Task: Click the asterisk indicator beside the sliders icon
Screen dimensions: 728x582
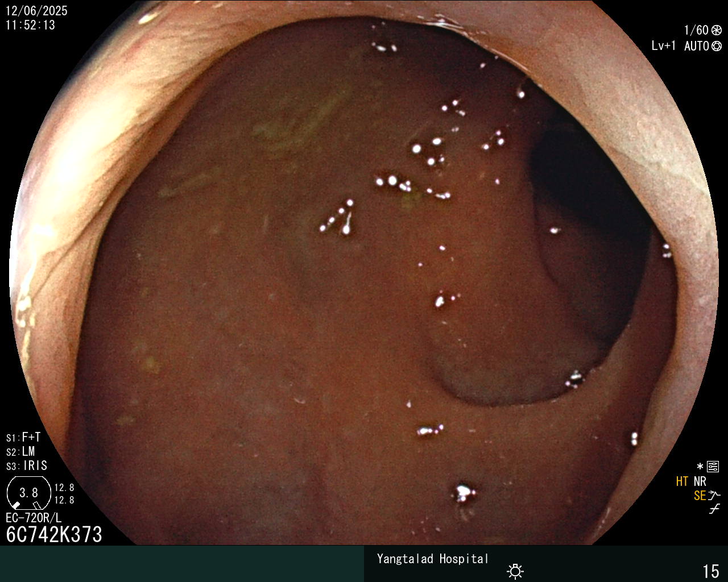Action: click(x=700, y=467)
